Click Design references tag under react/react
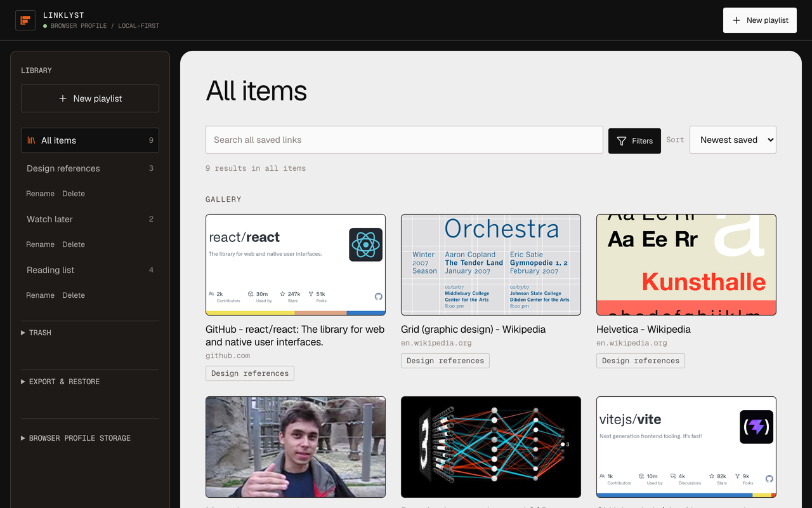The width and height of the screenshot is (812, 508). click(250, 373)
